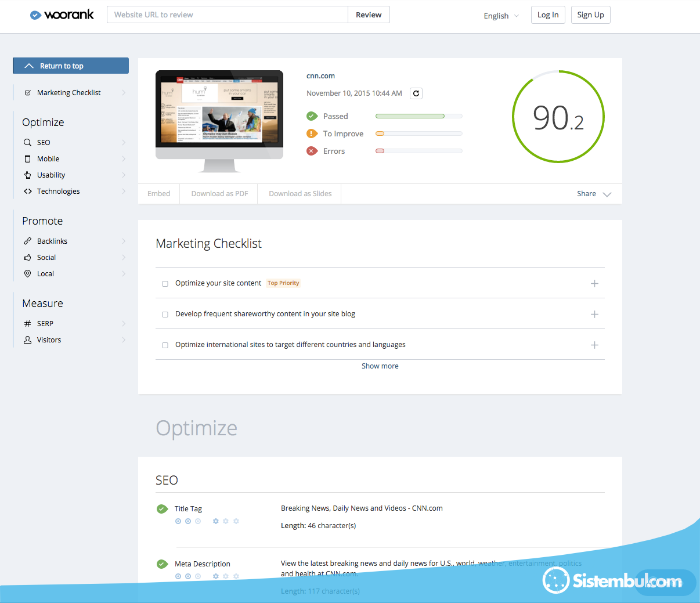Click the orange To Improve warning icon

point(312,133)
